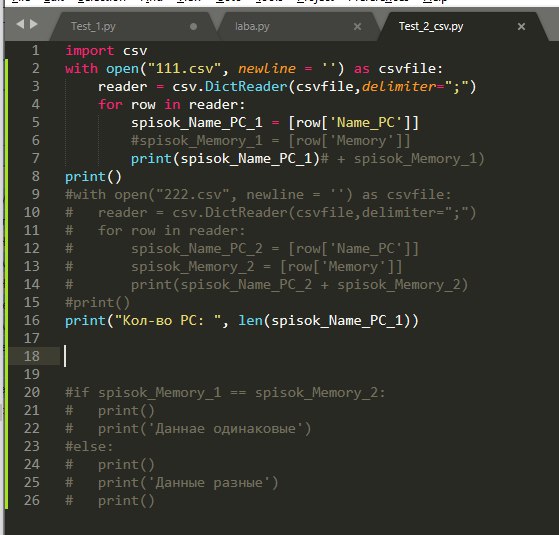The width and height of the screenshot is (559, 535).
Task: Click '#else:' on line 23
Action: coord(89,447)
